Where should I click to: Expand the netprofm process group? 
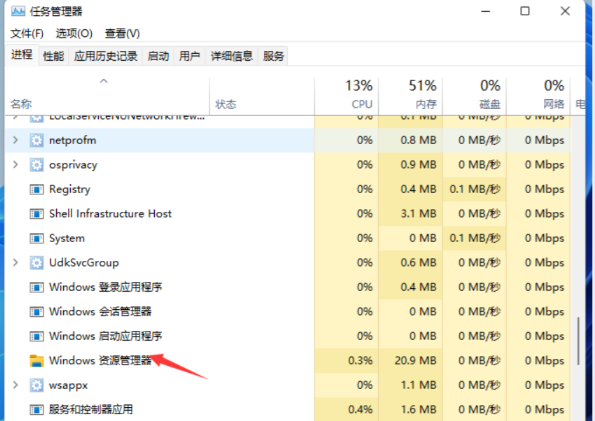tap(15, 140)
